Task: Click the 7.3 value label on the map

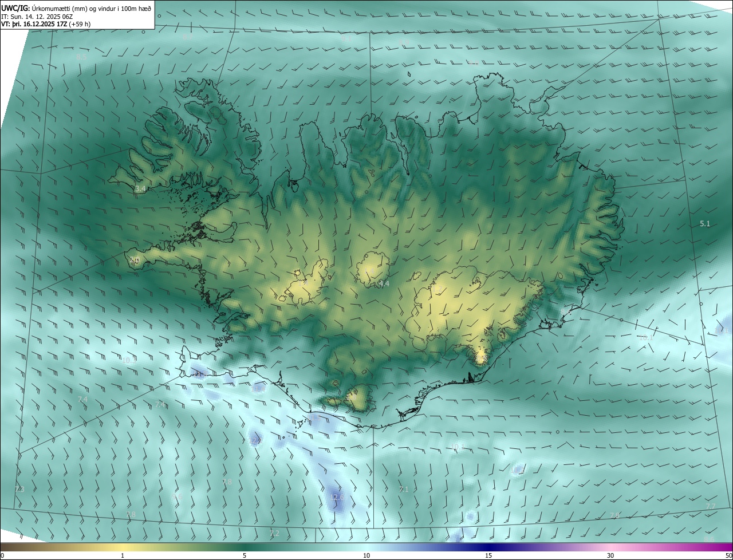Action: tap(19, 490)
